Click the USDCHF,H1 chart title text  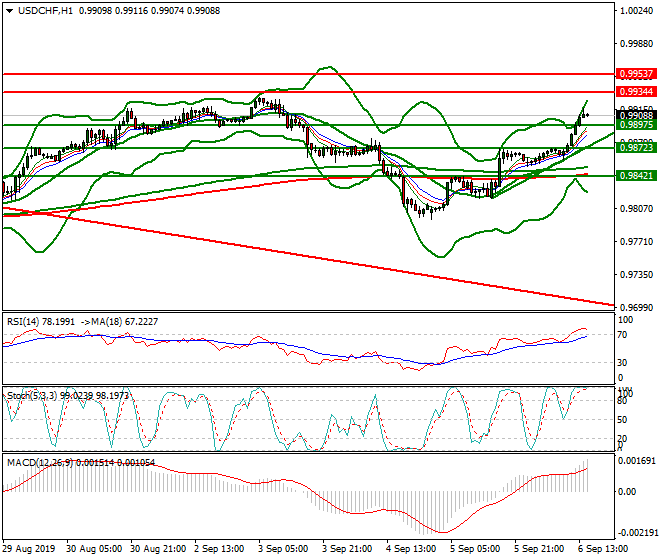pos(45,11)
